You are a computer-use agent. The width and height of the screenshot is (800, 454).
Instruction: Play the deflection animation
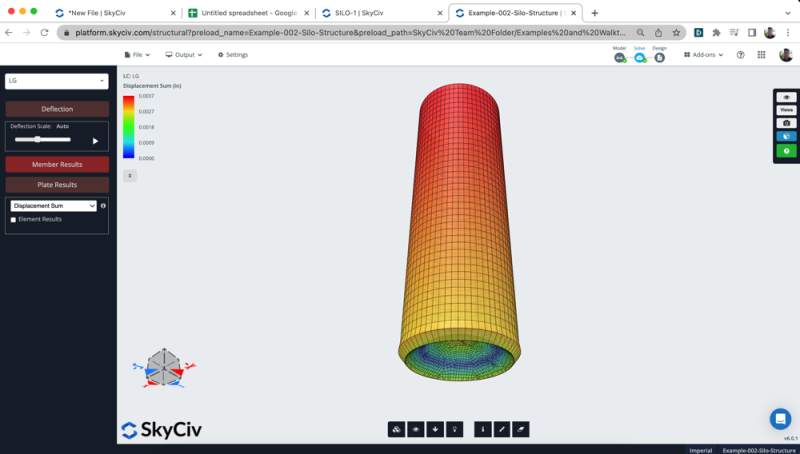(x=95, y=141)
